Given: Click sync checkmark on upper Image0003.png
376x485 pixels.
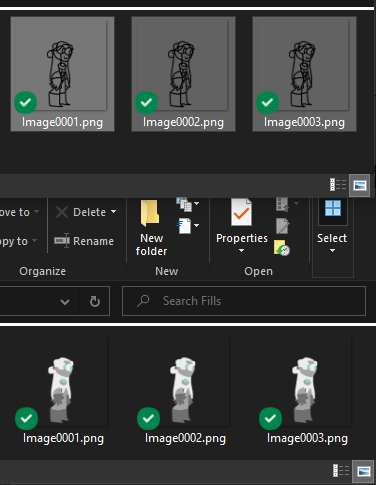Looking at the screenshot, I should tap(267, 102).
